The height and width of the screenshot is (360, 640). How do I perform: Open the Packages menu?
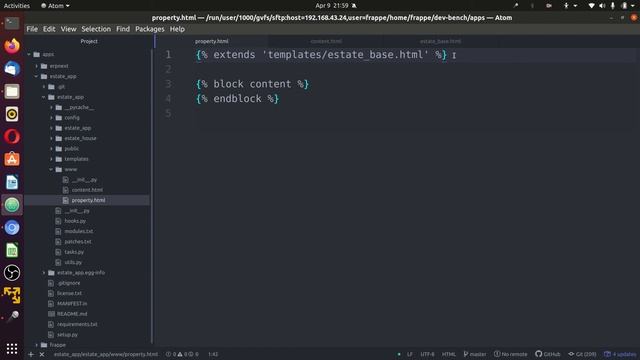(x=149, y=29)
